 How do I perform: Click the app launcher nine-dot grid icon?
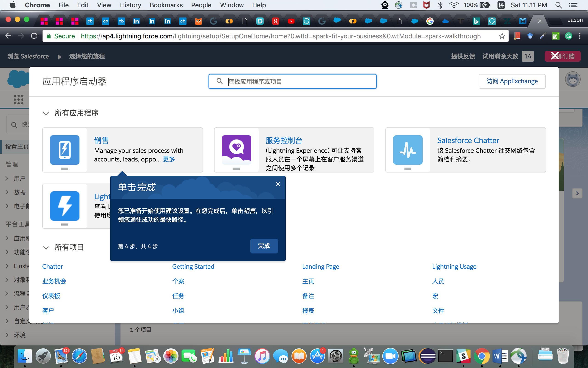(x=18, y=100)
